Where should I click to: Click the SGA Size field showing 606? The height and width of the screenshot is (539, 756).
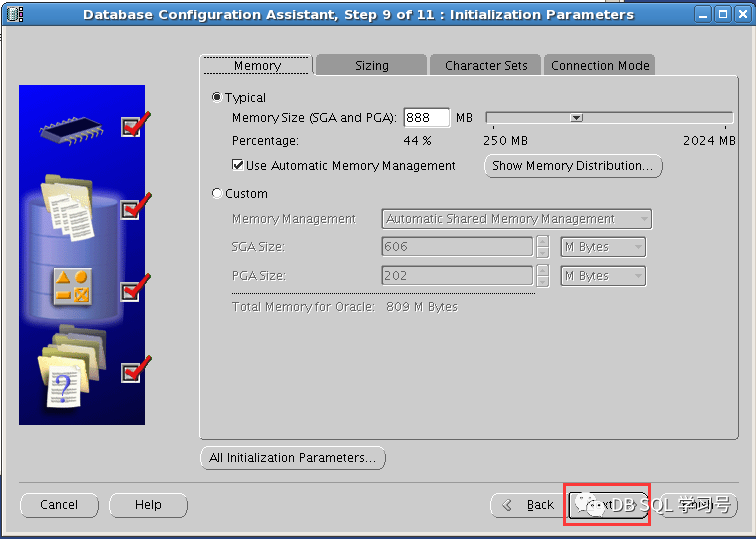pos(457,247)
